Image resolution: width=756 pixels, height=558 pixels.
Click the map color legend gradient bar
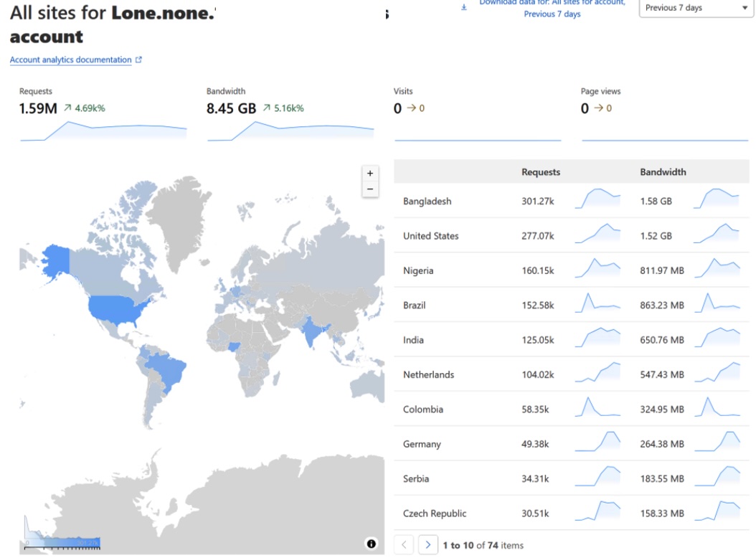tap(62, 543)
